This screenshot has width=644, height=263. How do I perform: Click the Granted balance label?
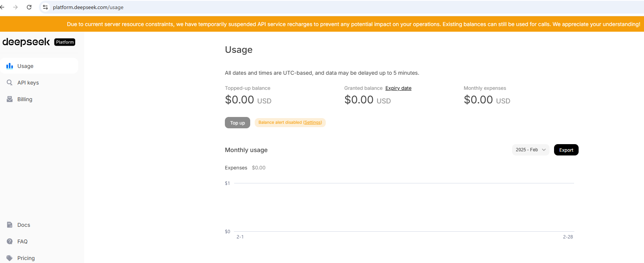(363, 88)
